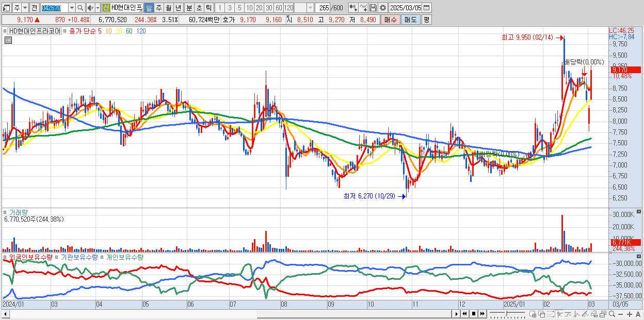Click the plus zoom in icon

pyautogui.click(x=630, y=314)
